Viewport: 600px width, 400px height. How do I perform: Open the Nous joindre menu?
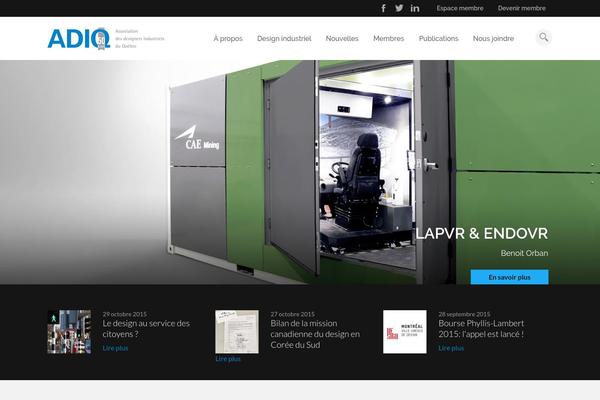click(494, 39)
